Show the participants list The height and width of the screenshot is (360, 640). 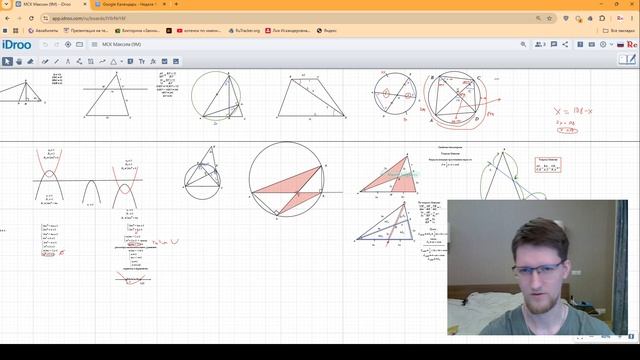point(540,44)
